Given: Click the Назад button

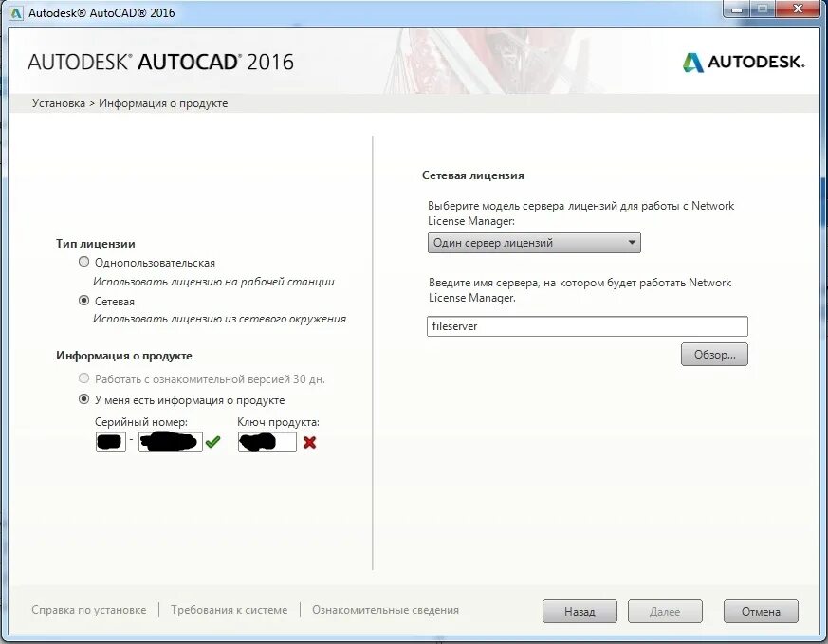Looking at the screenshot, I should (580, 611).
